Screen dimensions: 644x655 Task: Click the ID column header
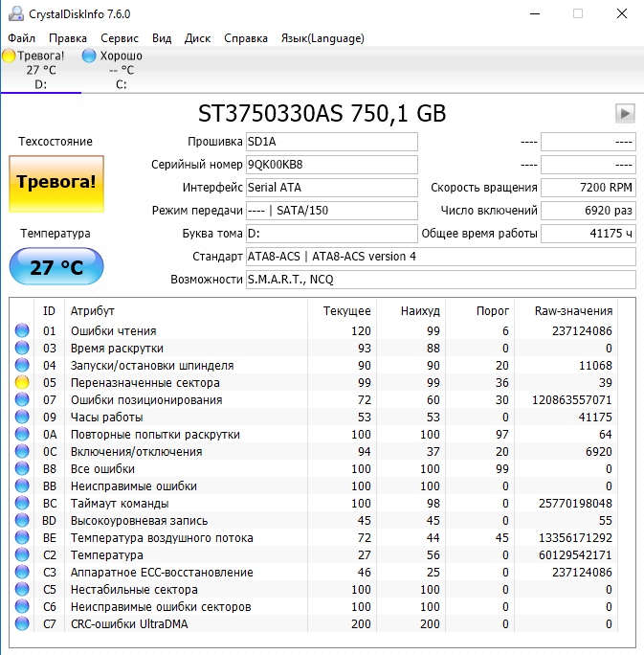[49, 311]
